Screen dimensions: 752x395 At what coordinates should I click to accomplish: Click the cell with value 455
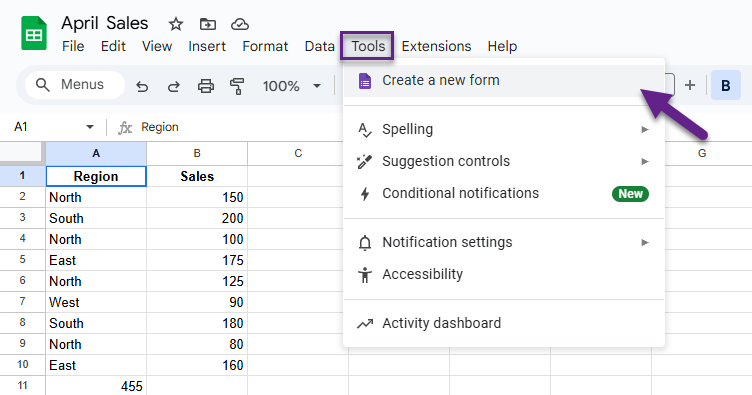[96, 386]
